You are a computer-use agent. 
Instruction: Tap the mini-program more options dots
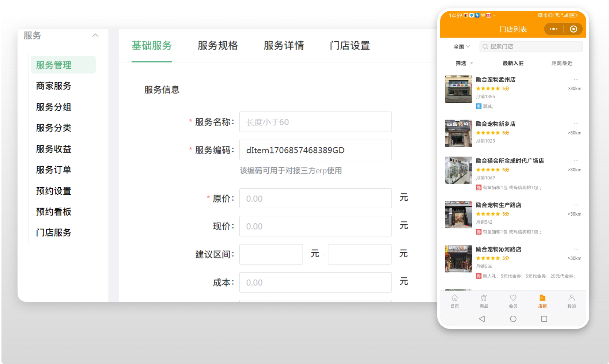(553, 29)
